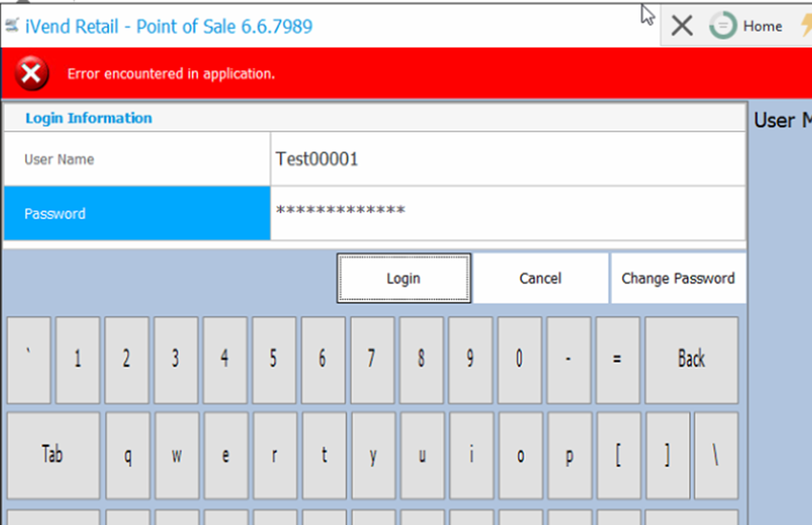The width and height of the screenshot is (812, 525).
Task: Tap the Back key on on-screen keyboard
Action: (692, 360)
